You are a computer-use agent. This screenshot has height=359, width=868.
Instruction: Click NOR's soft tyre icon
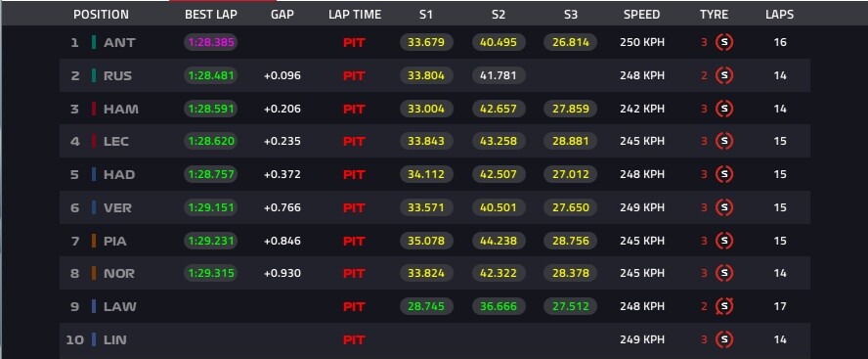(724, 273)
